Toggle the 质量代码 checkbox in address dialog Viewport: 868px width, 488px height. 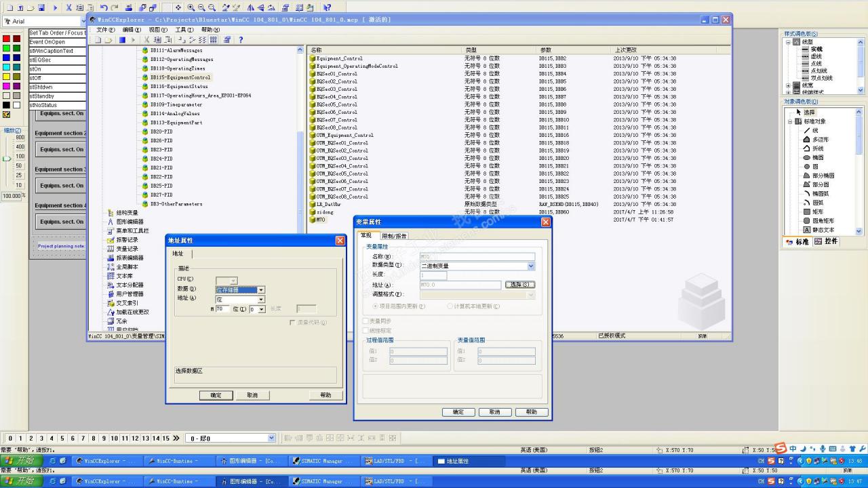(x=292, y=323)
